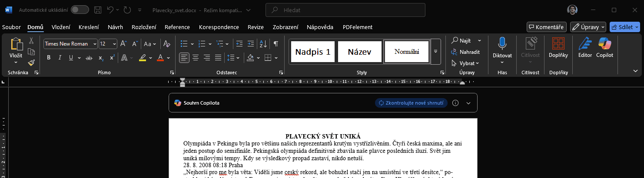Toggle the Automatické ukládání switch

coord(80,10)
